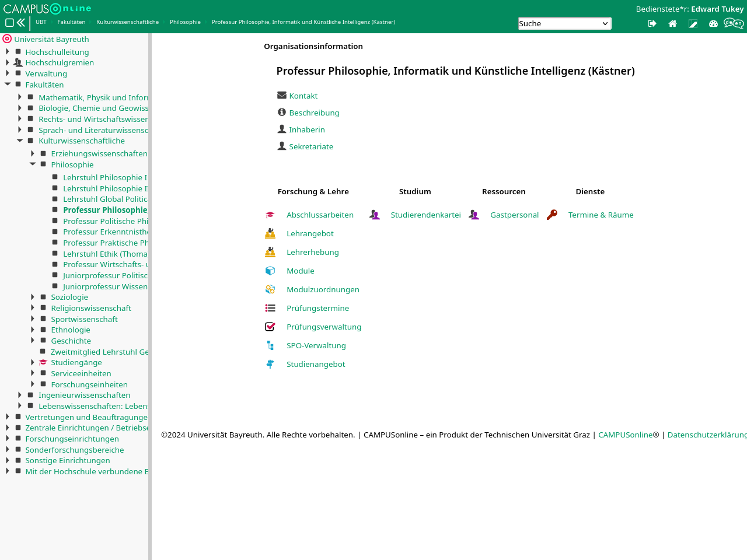Expand the Soziologie tree node

(x=33, y=297)
